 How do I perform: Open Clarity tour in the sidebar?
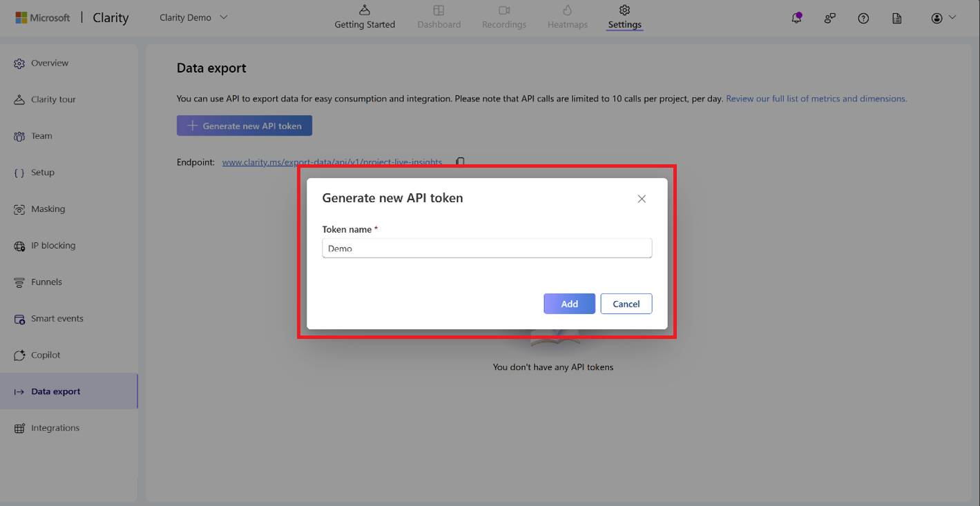69,100
